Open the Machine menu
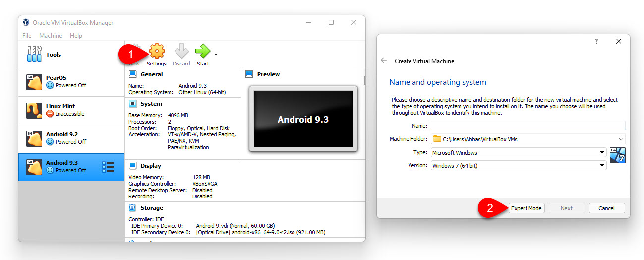The image size is (644, 260). 51,36
